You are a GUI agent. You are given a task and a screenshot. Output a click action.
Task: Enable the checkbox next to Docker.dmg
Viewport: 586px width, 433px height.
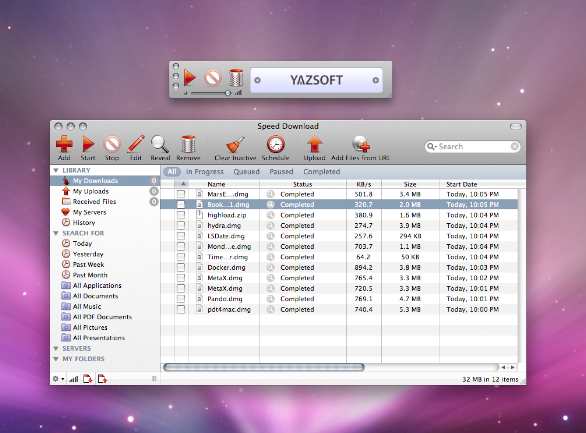click(181, 267)
